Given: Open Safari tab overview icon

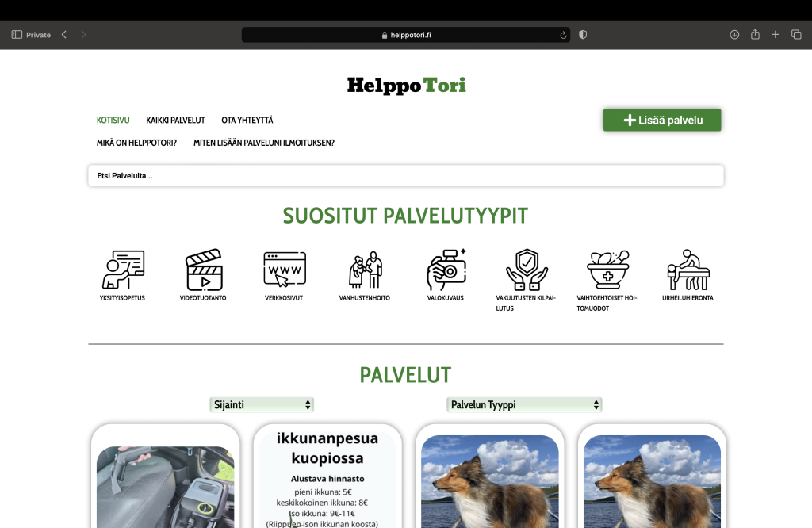Looking at the screenshot, I should [796, 35].
